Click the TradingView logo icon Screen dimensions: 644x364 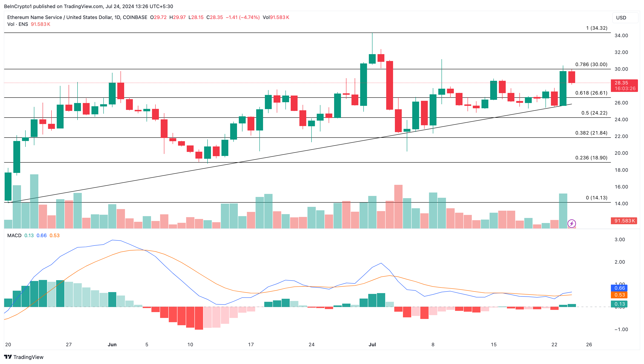[8, 357]
